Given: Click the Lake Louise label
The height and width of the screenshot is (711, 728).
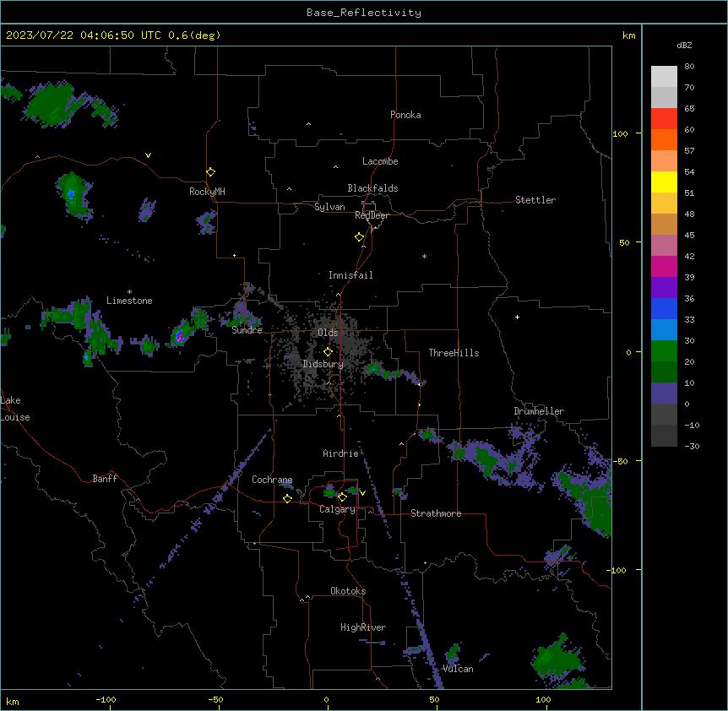Looking at the screenshot, I should click(x=15, y=409).
